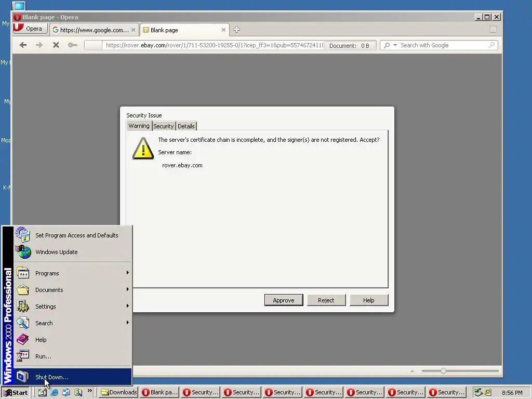The width and height of the screenshot is (532, 399).
Task: Expand the Documents submenu arrow
Action: 128,289
